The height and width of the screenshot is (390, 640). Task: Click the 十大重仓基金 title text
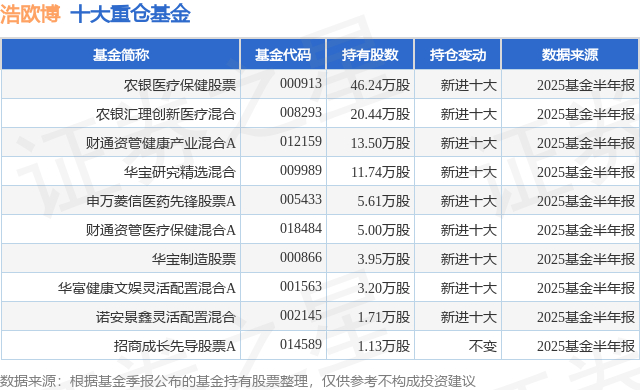point(131,14)
